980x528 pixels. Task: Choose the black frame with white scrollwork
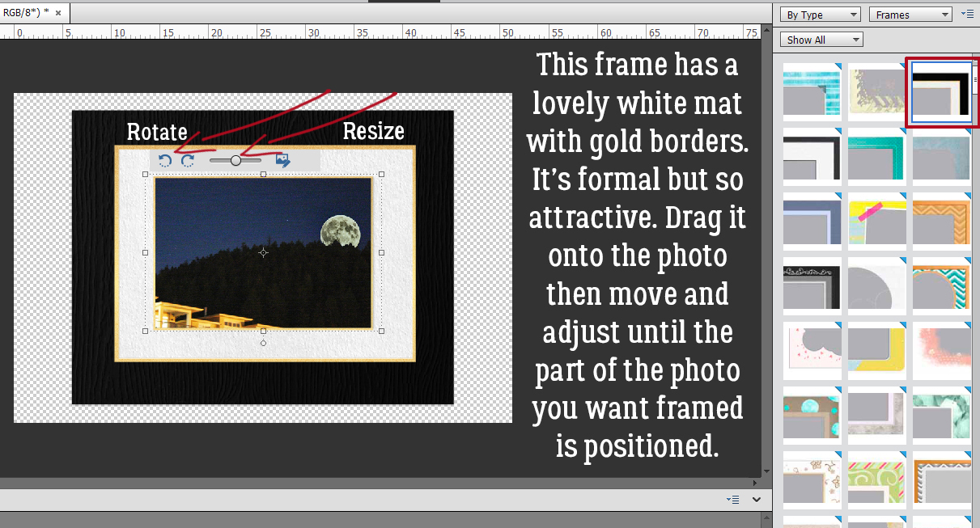[x=812, y=286]
